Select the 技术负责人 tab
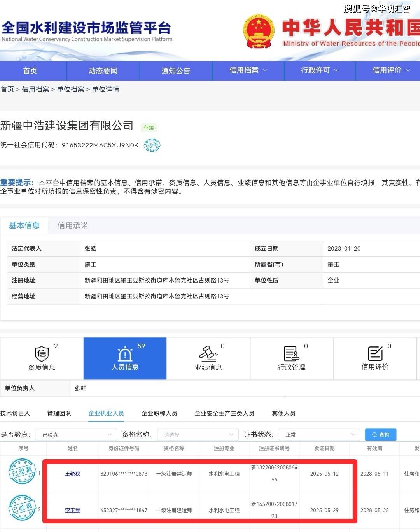 point(15,413)
